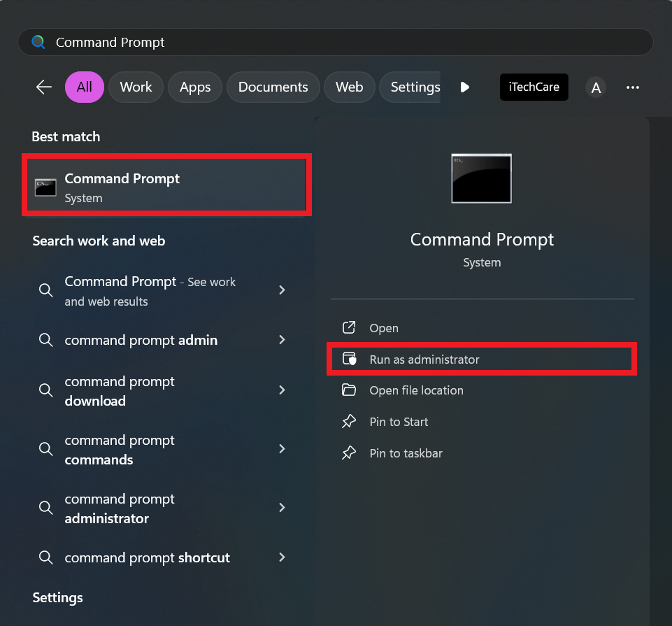This screenshot has height=626, width=672.
Task: Click the Run as administrator shield icon
Action: pos(349,359)
